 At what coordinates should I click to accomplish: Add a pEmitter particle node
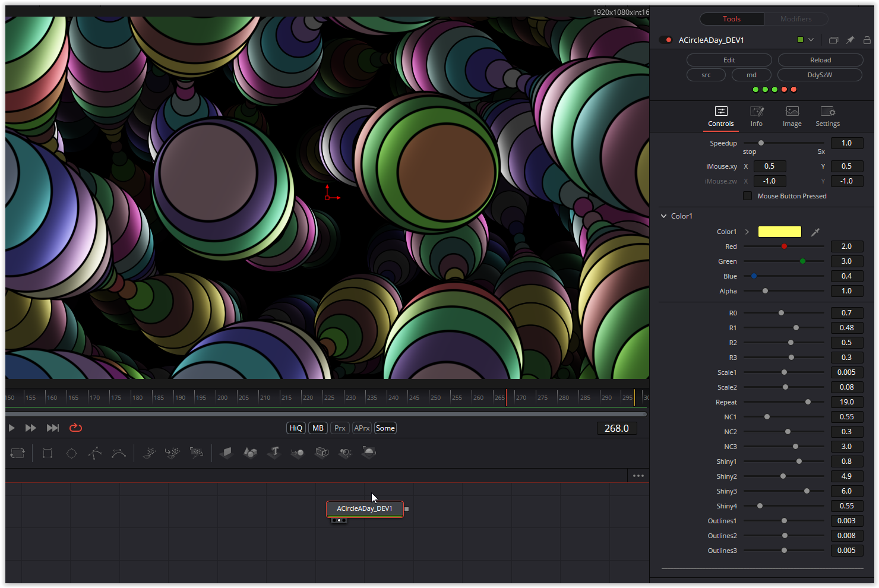click(149, 453)
